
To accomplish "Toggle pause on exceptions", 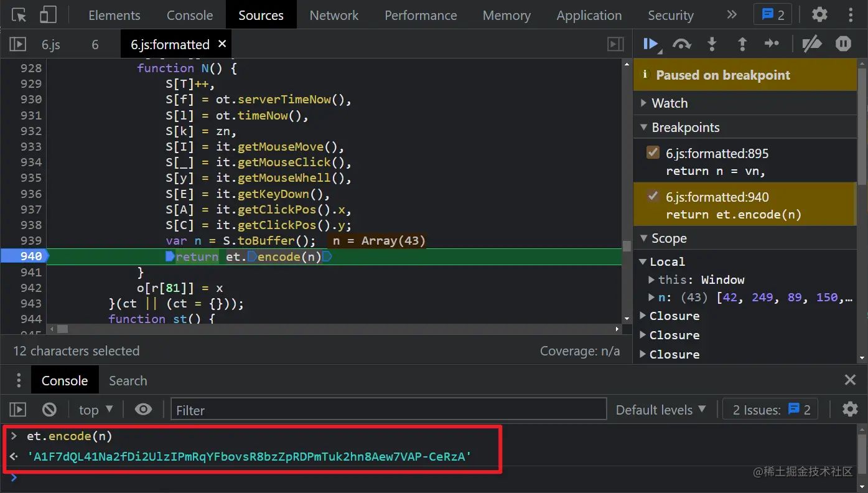I will 844,44.
